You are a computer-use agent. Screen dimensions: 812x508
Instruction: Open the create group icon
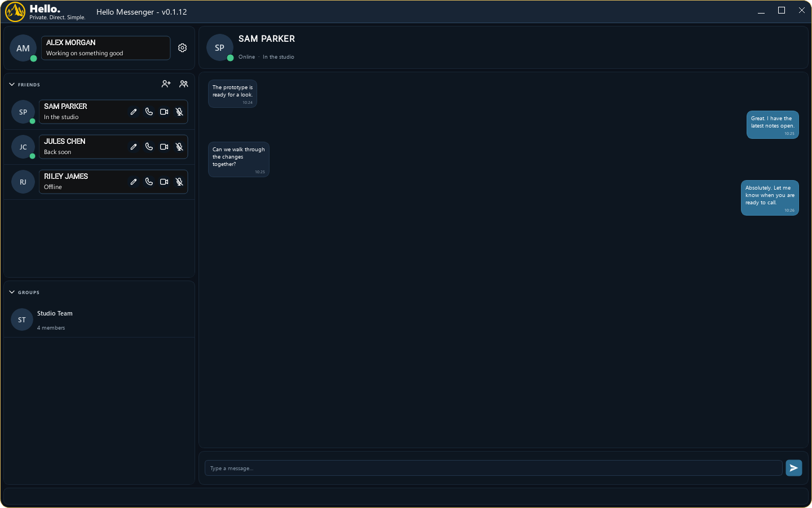pyautogui.click(x=184, y=84)
